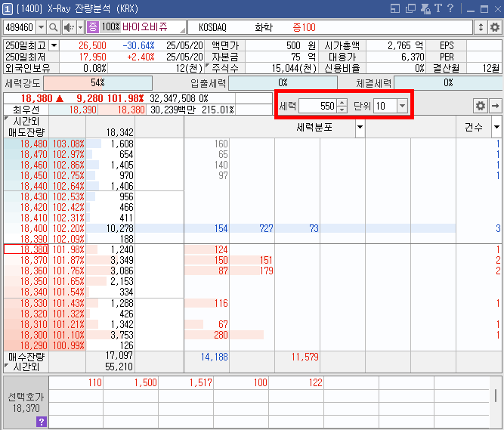This screenshot has width=504, height=430.
Task: Select bid price 18,370
Action: coord(26,260)
